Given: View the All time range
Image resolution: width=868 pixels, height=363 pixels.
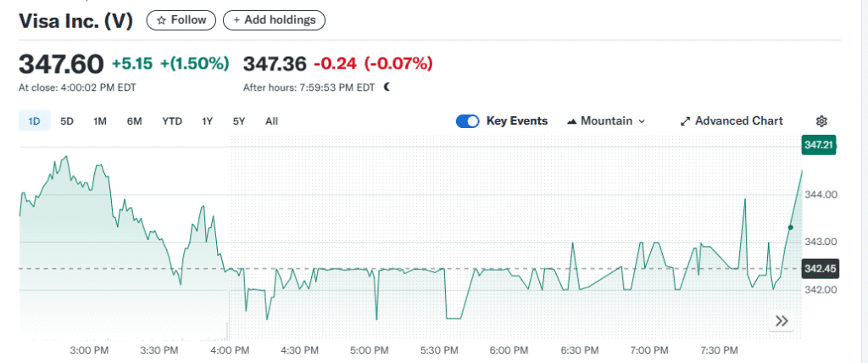Looking at the screenshot, I should (x=271, y=120).
